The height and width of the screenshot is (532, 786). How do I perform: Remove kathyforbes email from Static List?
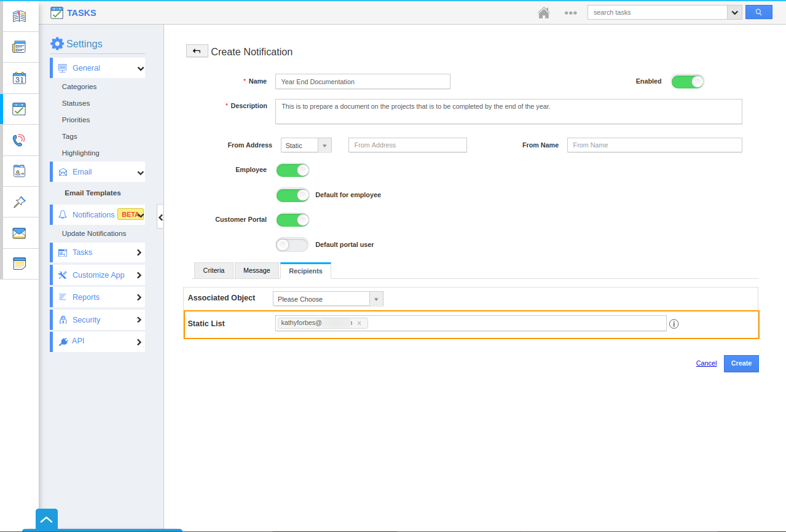click(x=359, y=323)
